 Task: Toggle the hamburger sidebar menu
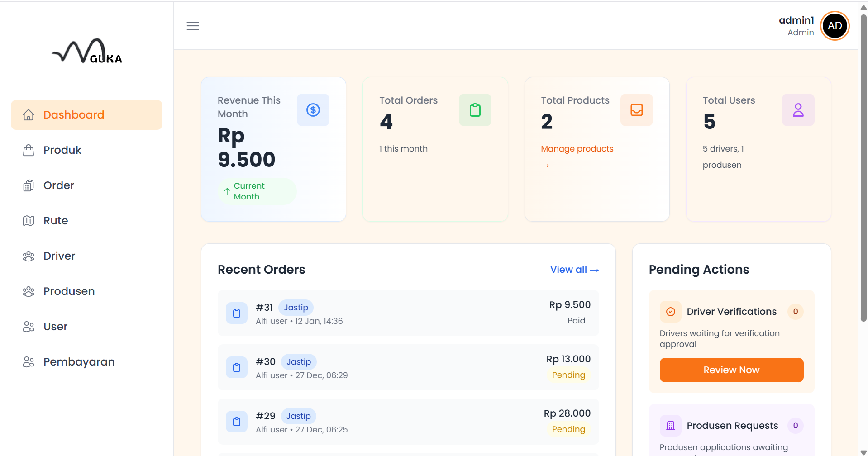coord(193,26)
